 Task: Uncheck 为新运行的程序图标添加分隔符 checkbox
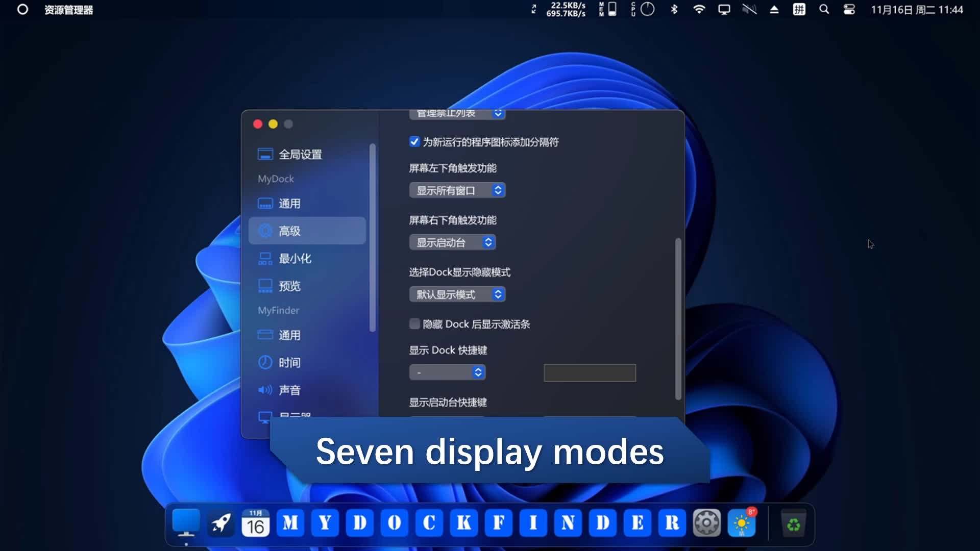(x=414, y=142)
